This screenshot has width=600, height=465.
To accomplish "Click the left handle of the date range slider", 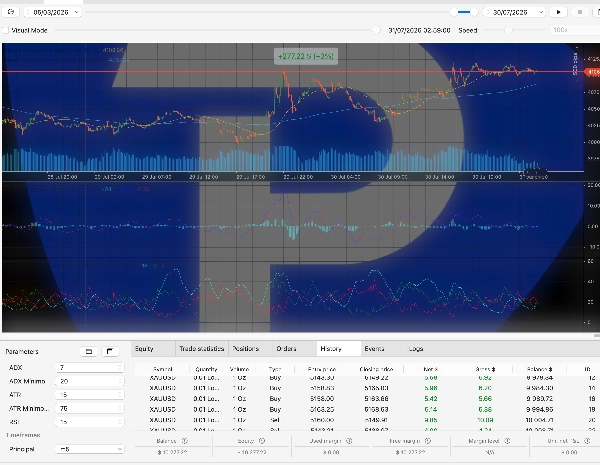I will coord(453,12).
